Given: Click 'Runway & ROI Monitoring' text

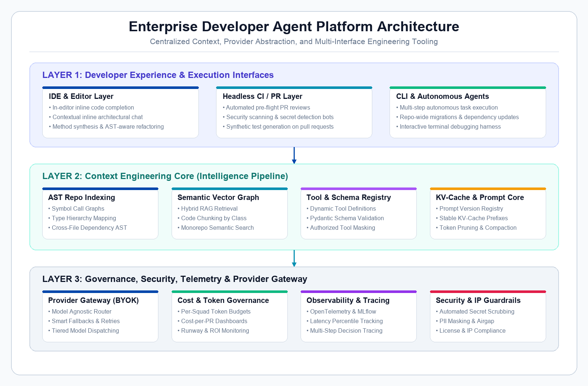Looking at the screenshot, I should tap(213, 330).
